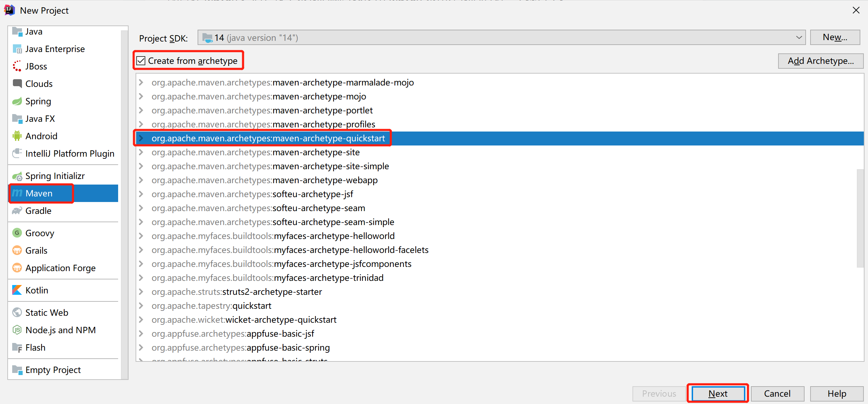Viewport: 868px width, 404px height.
Task: Select the Kotlin logo icon
Action: click(x=17, y=290)
